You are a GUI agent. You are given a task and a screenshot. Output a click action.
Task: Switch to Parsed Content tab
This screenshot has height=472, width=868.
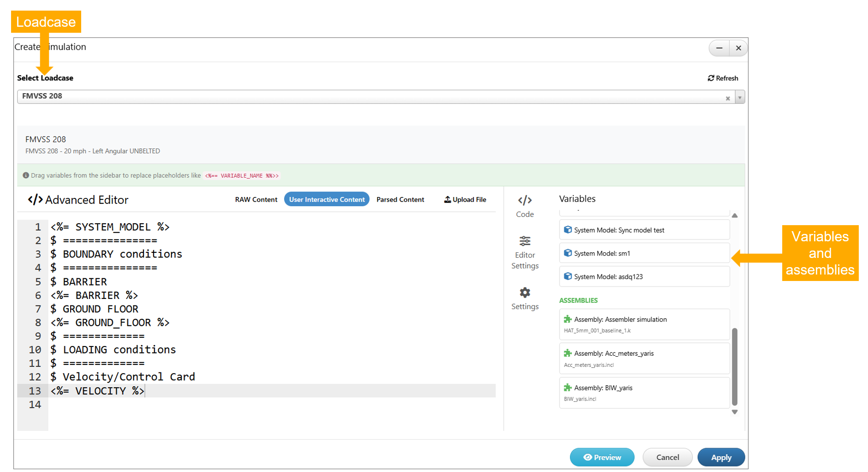(400, 200)
